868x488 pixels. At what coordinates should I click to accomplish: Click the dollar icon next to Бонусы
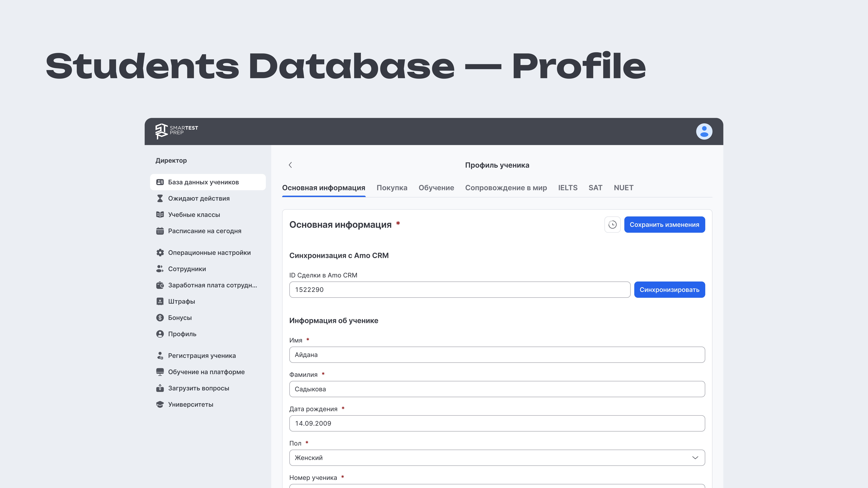160,318
